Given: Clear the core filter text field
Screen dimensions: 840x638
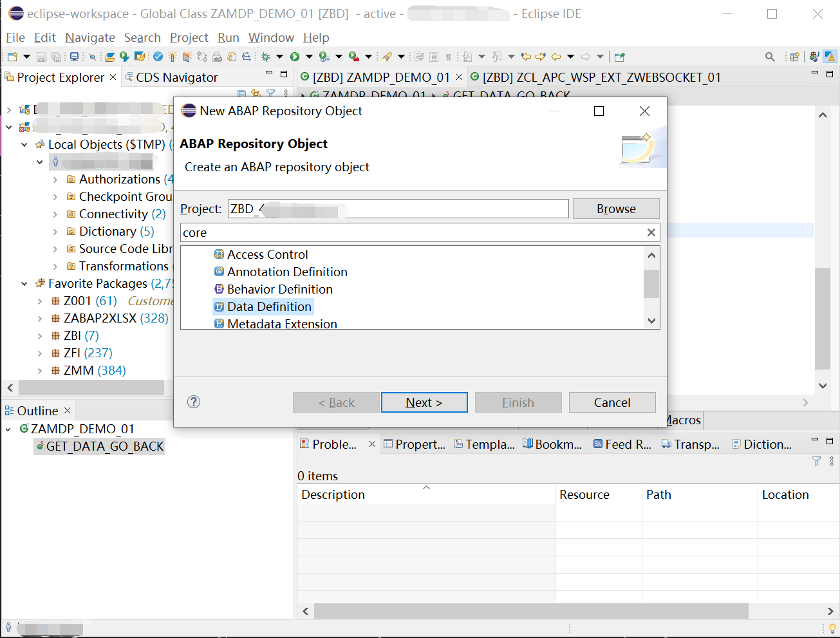Looking at the screenshot, I should click(x=651, y=232).
